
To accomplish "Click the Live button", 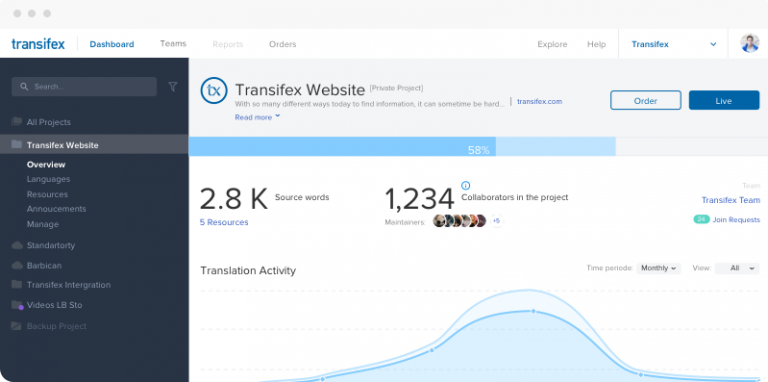I will coord(724,100).
